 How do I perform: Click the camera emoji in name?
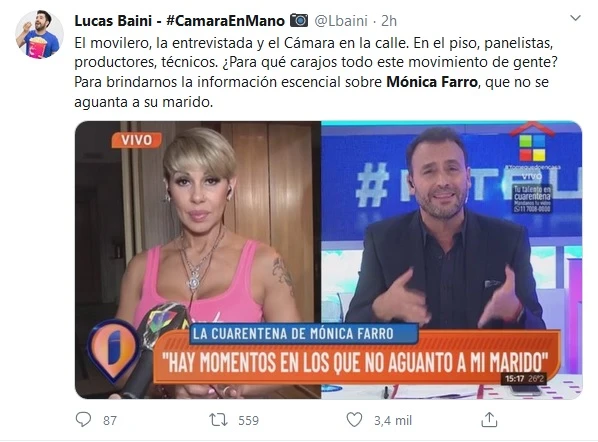point(299,20)
